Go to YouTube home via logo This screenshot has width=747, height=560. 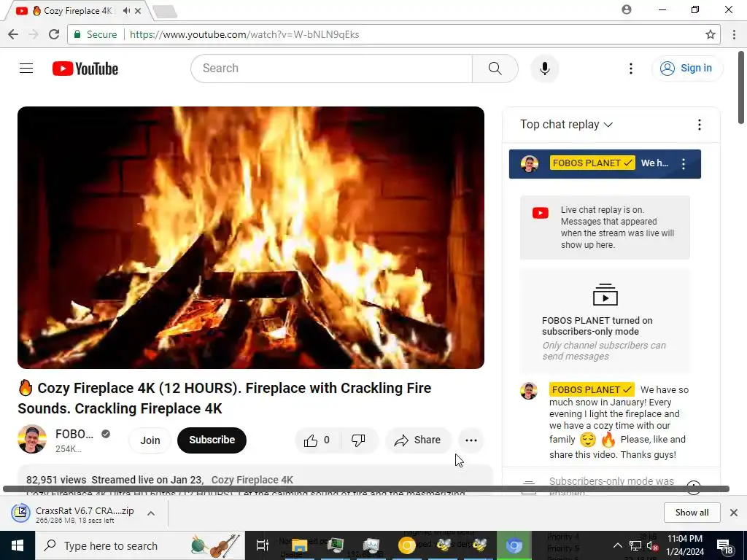click(85, 69)
